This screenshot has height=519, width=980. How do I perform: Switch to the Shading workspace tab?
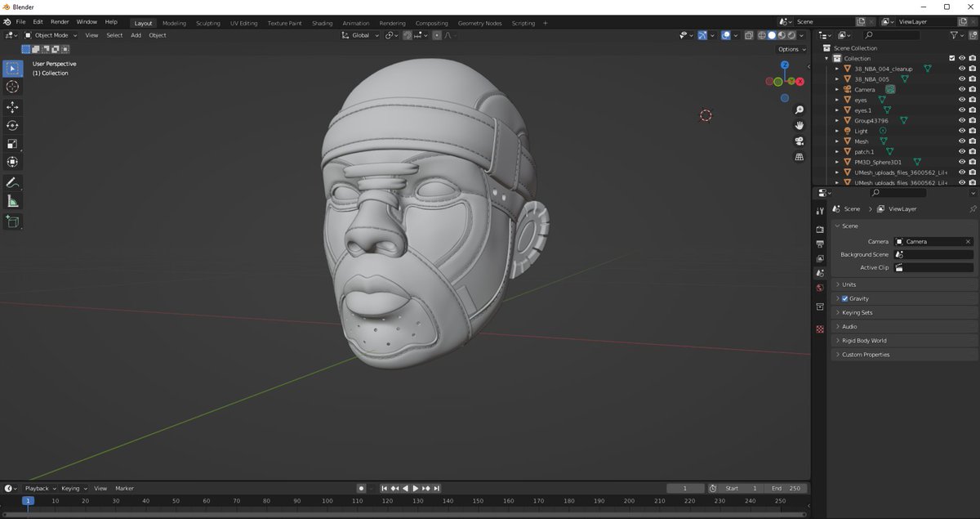tap(323, 23)
